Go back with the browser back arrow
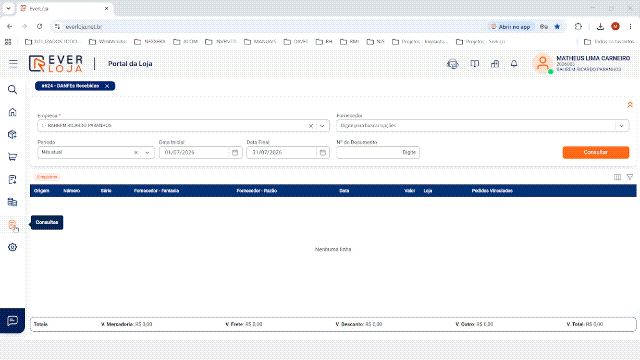This screenshot has height=360, width=640. (x=9, y=27)
